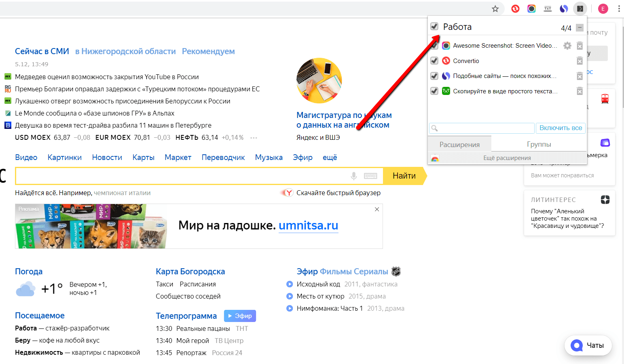The width and height of the screenshot is (624, 364).
Task: Click the laptop workspace round thumbnail
Action: coord(319,80)
